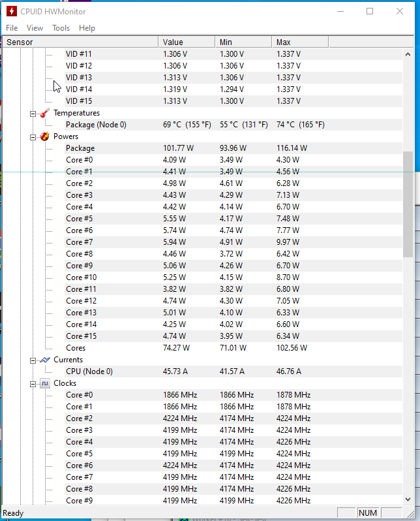Click the thermometer icon beside Temperatures
The width and height of the screenshot is (420, 521).
pos(45,113)
